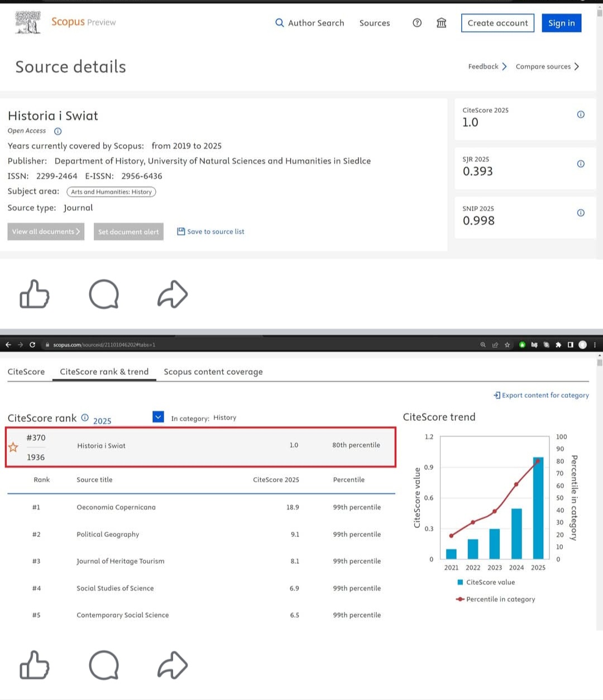
Task: Click the Source title column header
Action: pos(94,479)
